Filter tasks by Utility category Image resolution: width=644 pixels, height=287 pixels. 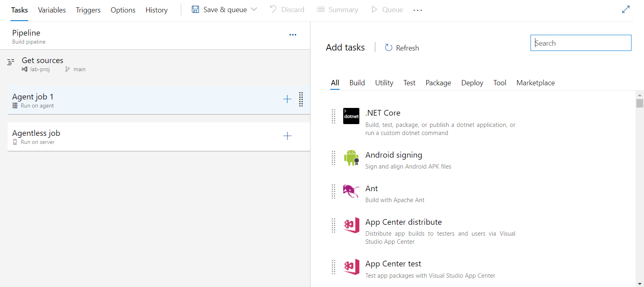(x=384, y=83)
